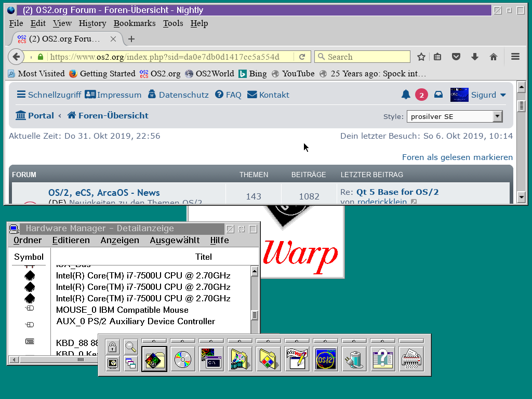Open the OS/2 Warp tutorial pencil icon
The height and width of the screenshot is (399, 532).
tap(297, 360)
